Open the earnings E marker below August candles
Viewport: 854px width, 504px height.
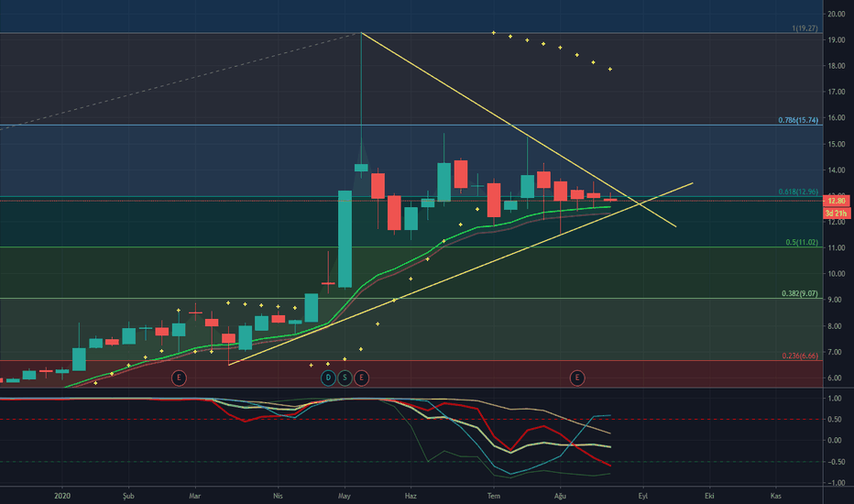[x=577, y=378]
